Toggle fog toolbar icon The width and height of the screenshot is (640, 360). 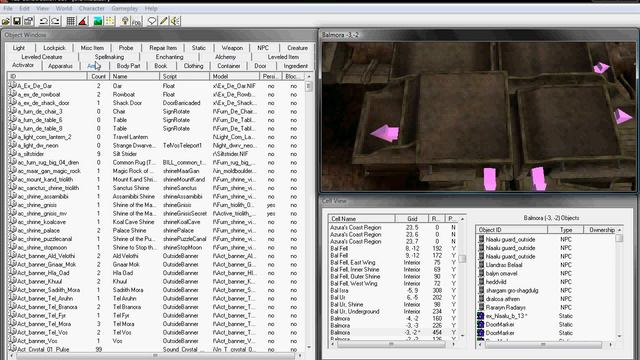click(x=136, y=21)
